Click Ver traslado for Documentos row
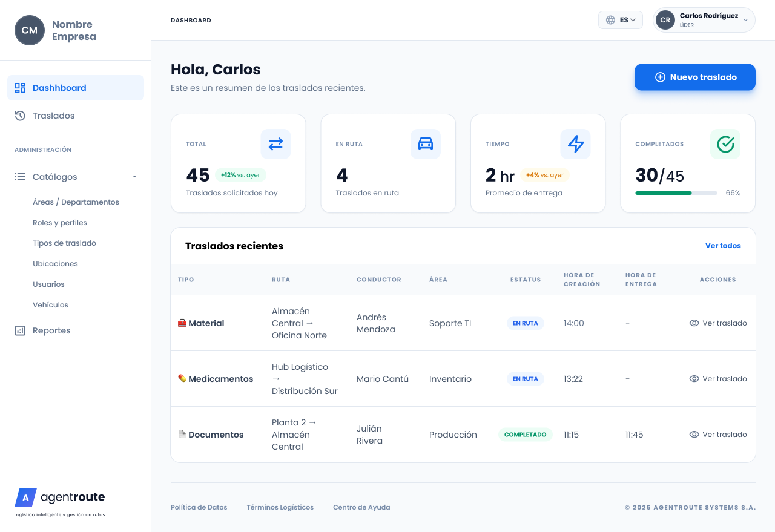Screen dimensions: 775x532 tap(718, 435)
